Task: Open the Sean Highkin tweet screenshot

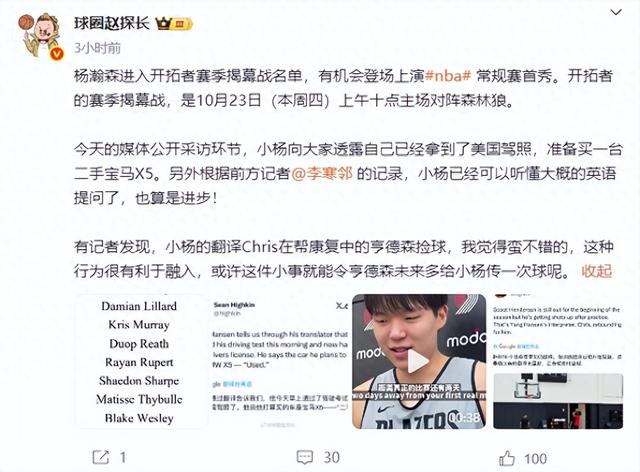Action: (279, 361)
